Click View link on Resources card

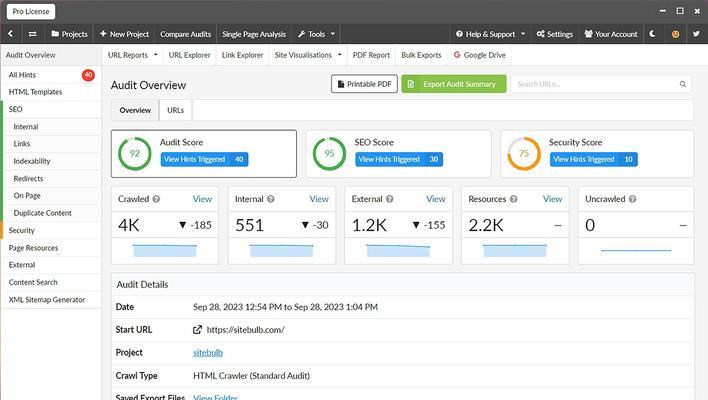(x=552, y=199)
